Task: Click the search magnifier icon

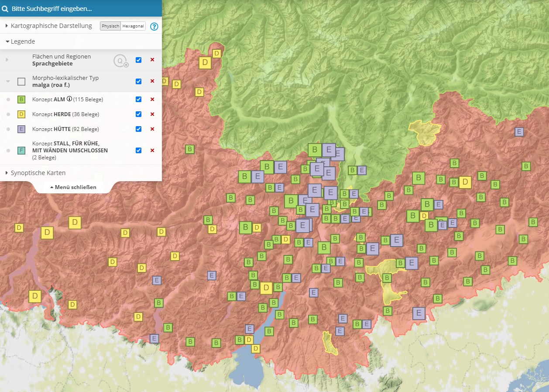Action: click(5, 8)
